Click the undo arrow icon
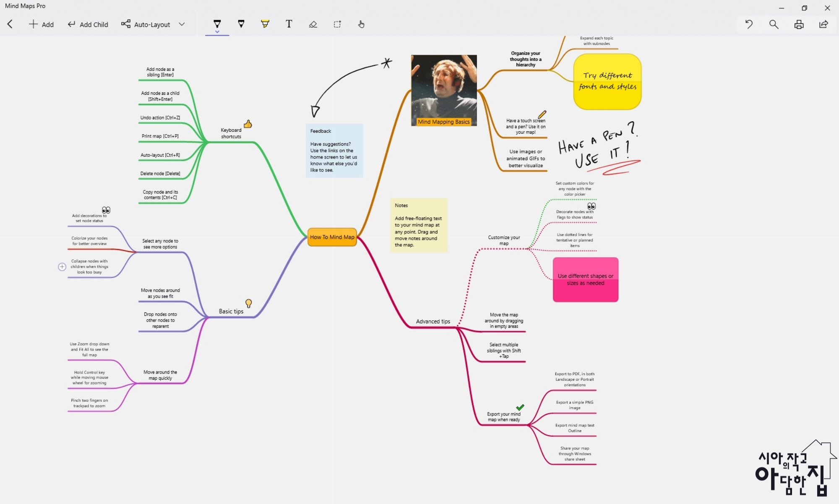Image resolution: width=839 pixels, height=504 pixels. [749, 24]
